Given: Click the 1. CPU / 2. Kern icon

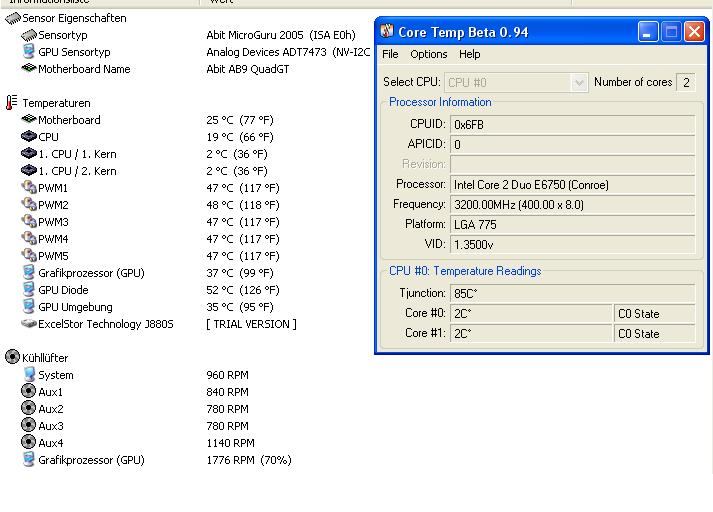Looking at the screenshot, I should (29, 171).
